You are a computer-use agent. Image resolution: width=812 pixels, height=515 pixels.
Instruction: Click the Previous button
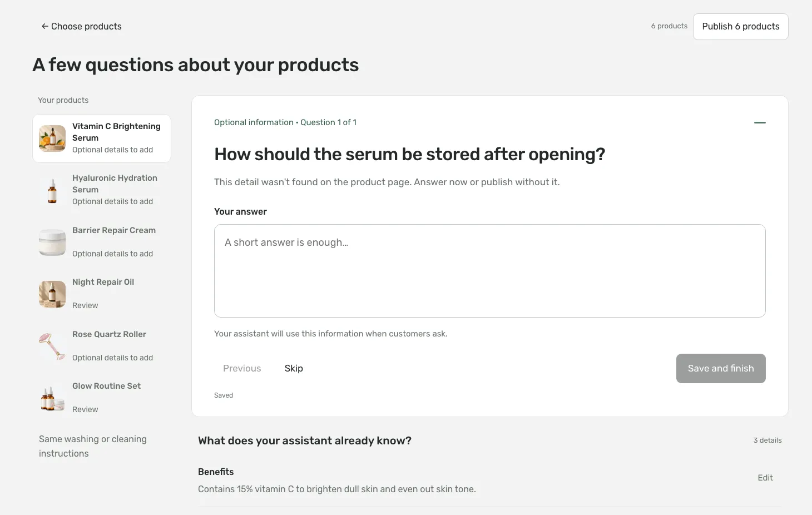242,368
